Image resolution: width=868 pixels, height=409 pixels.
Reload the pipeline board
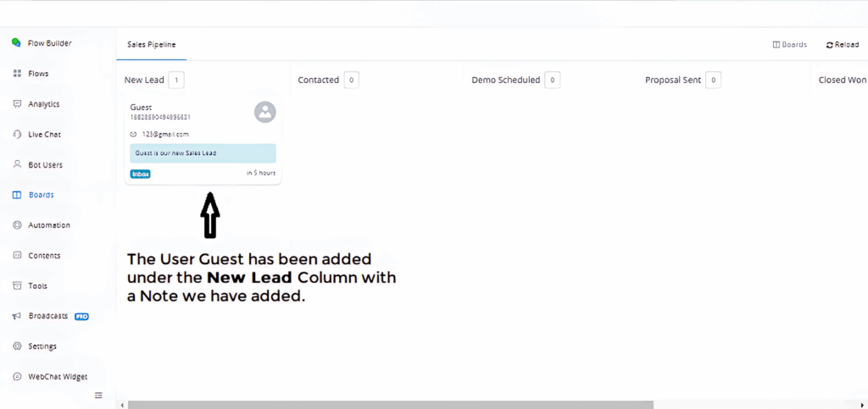coord(843,45)
